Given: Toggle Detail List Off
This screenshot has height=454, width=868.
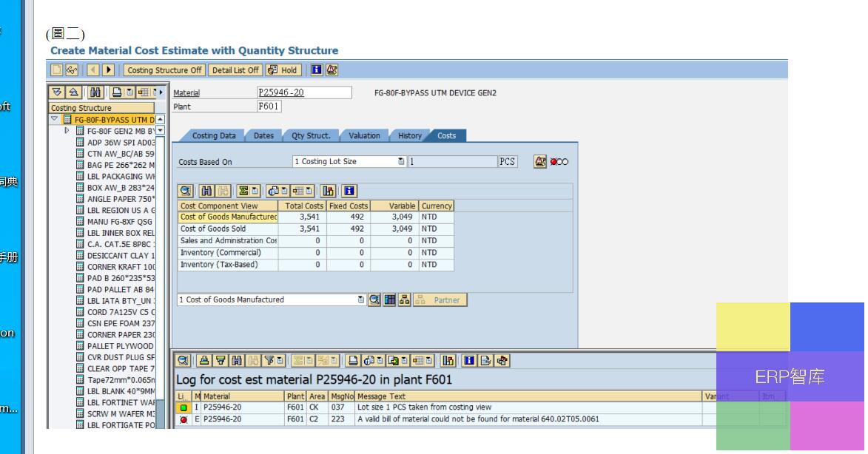Looking at the screenshot, I should coord(235,70).
